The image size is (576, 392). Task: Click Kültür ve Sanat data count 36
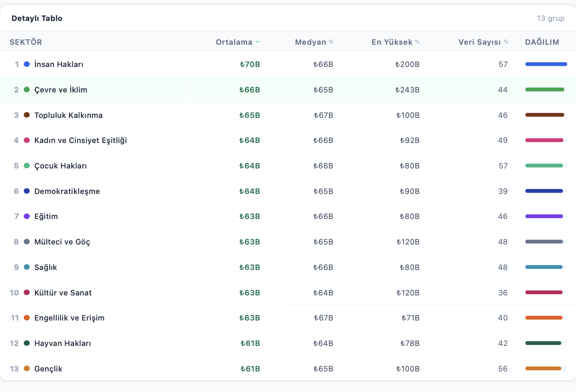[x=503, y=293]
